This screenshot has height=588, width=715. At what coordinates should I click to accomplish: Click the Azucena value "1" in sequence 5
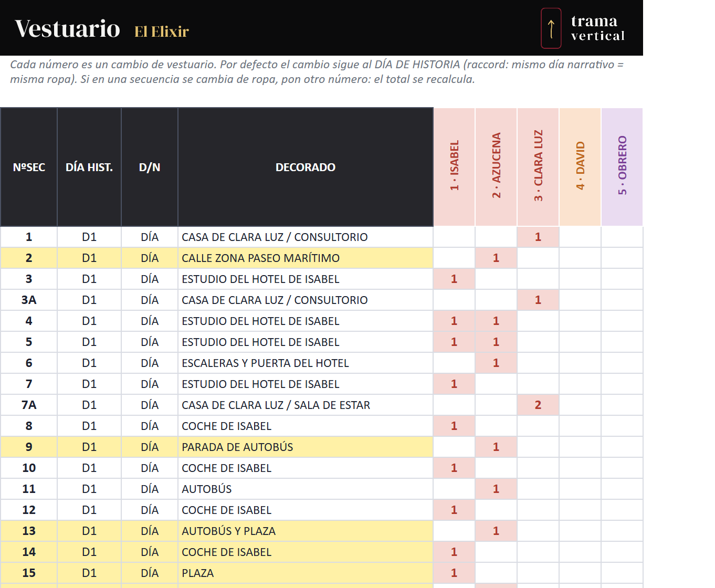coord(496,342)
